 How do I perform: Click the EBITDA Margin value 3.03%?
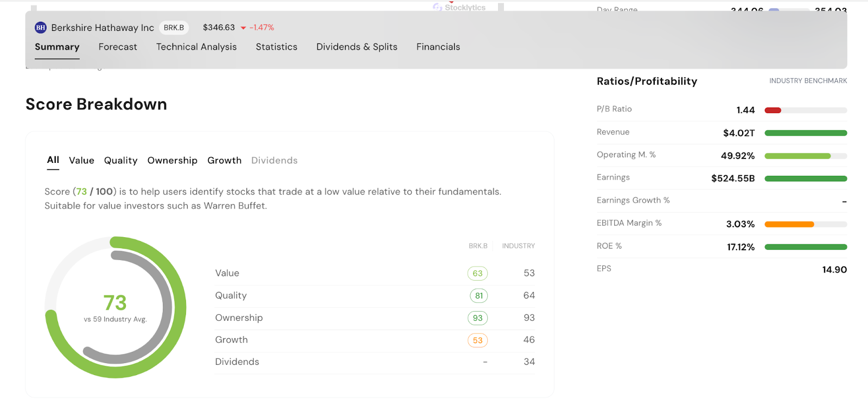tap(741, 224)
